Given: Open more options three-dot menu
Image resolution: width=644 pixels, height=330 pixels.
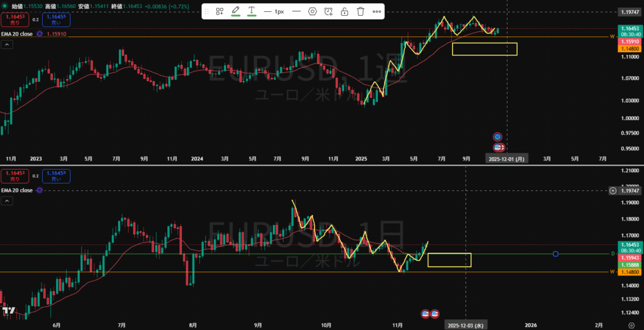Looking at the screenshot, I should click(x=377, y=11).
